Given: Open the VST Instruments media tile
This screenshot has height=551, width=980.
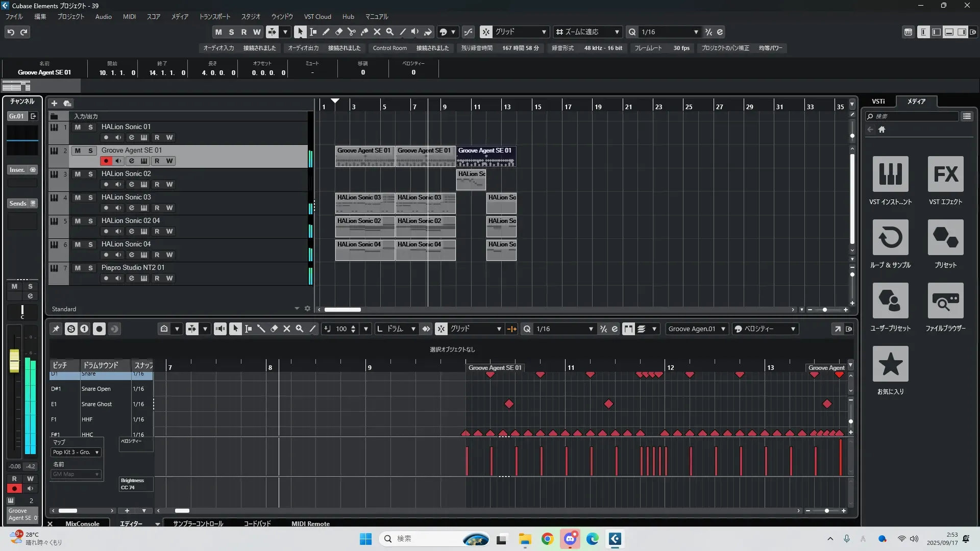Looking at the screenshot, I should (x=890, y=174).
